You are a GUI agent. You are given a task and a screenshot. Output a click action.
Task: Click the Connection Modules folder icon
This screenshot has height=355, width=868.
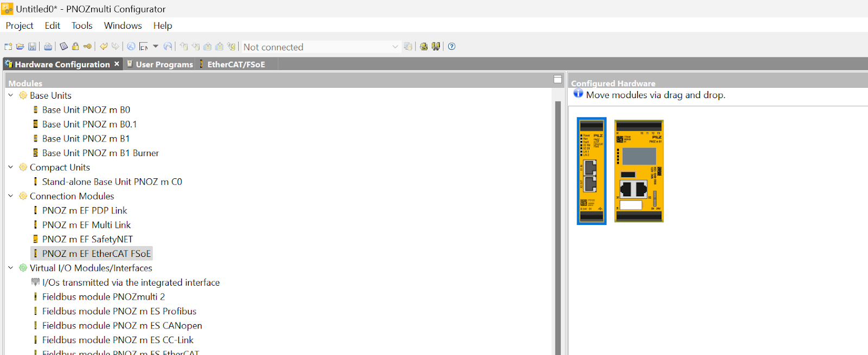tap(23, 196)
